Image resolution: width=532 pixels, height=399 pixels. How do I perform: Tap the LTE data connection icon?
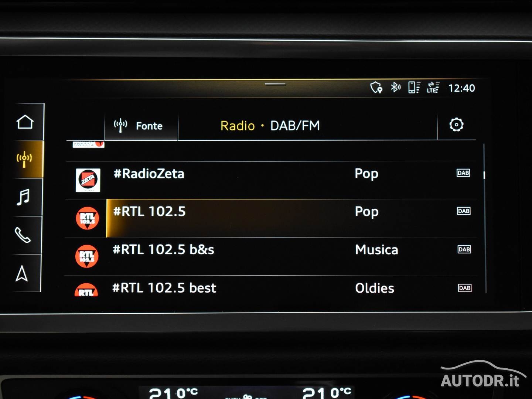point(433,88)
